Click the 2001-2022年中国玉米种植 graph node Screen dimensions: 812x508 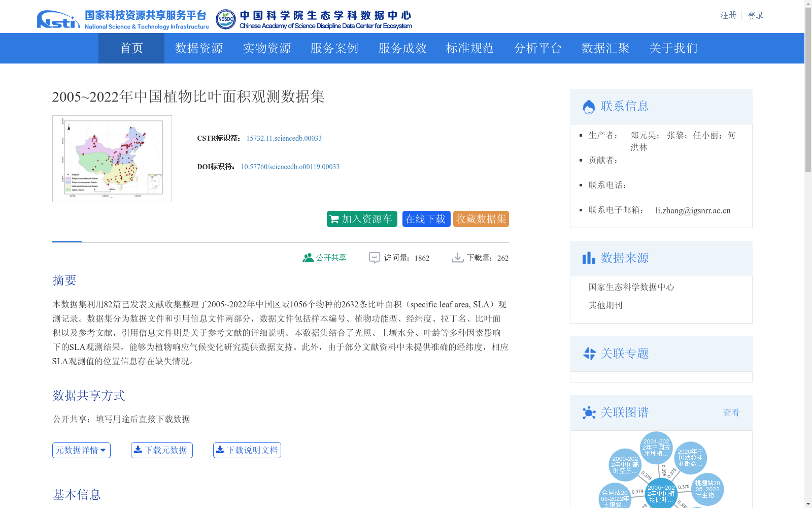tap(656, 448)
